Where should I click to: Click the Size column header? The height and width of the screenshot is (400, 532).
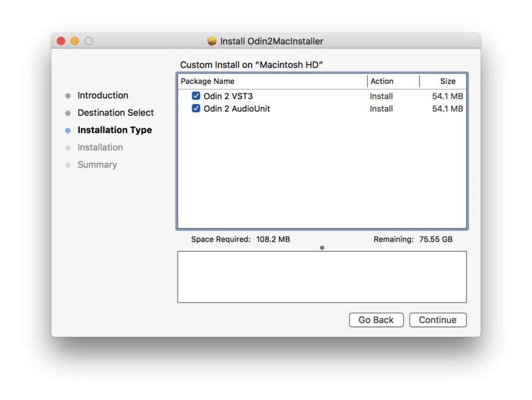[x=447, y=81]
